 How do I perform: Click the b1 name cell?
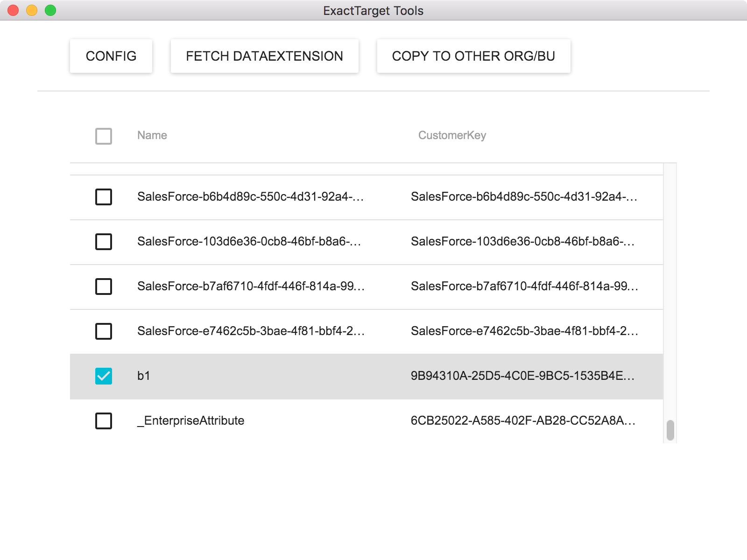point(144,376)
